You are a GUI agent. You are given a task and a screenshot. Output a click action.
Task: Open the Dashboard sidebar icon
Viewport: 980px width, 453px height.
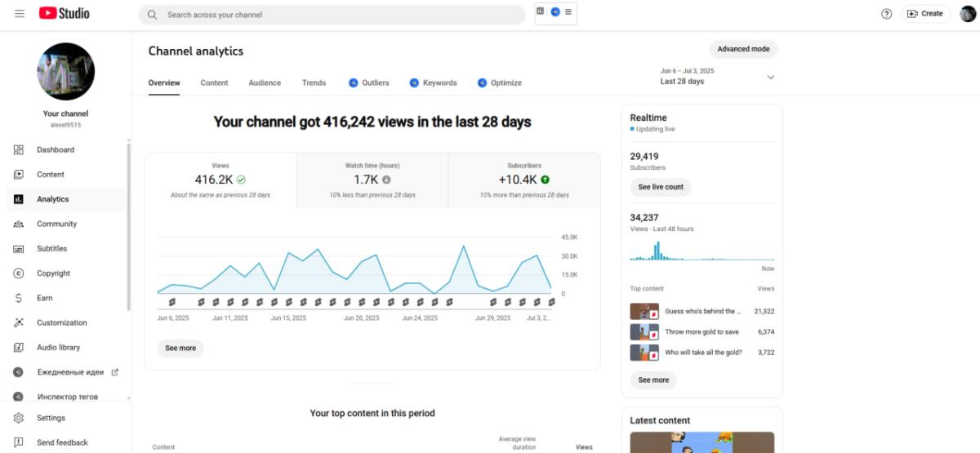tap(19, 150)
